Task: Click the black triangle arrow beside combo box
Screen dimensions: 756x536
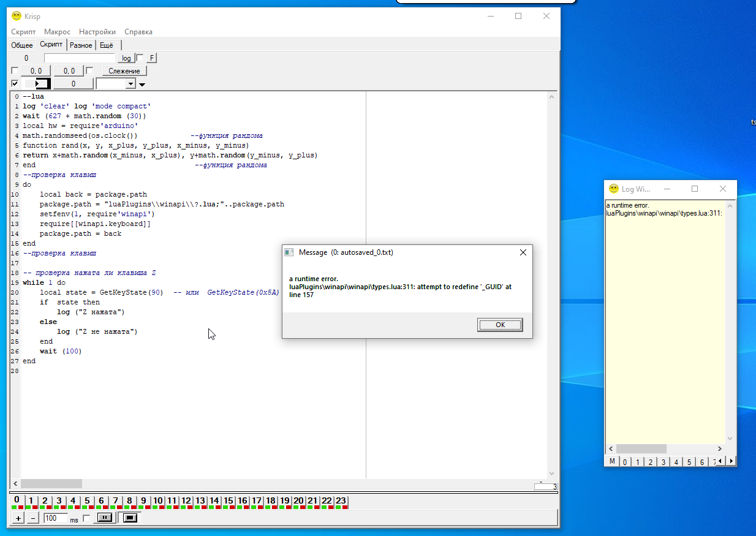Action: 142,85
